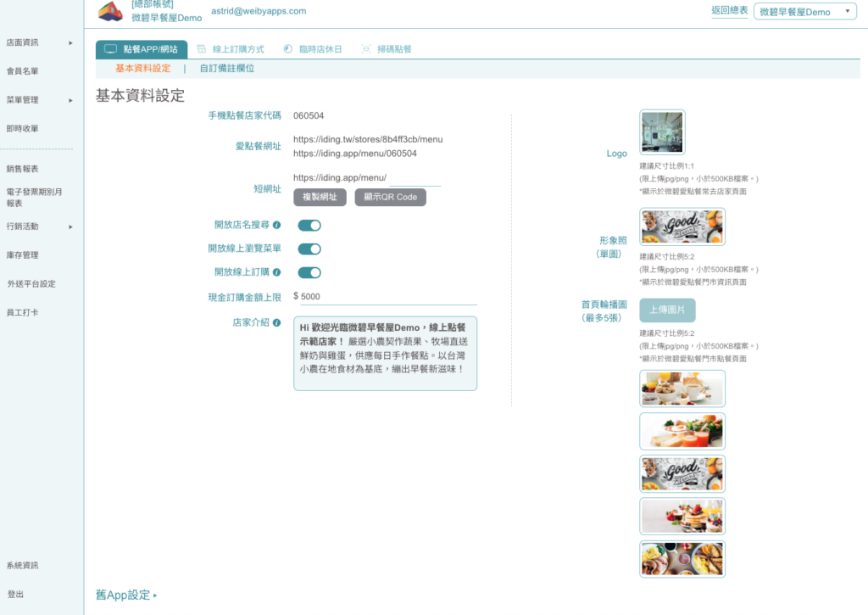The image size is (868, 615).
Task: Click the short URL input field
Action: point(415,178)
